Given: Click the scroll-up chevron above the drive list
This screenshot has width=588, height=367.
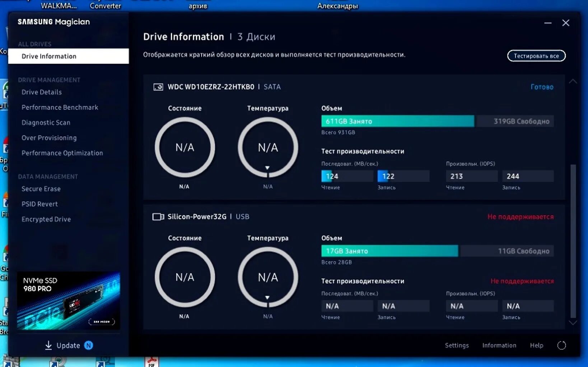Looking at the screenshot, I should (x=573, y=82).
